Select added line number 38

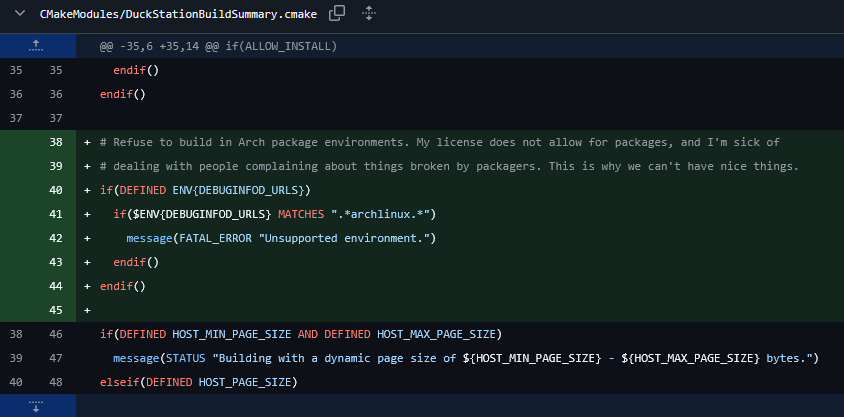coord(55,142)
